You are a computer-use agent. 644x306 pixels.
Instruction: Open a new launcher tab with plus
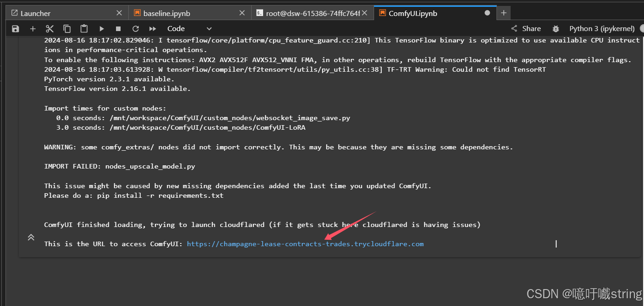click(x=503, y=13)
